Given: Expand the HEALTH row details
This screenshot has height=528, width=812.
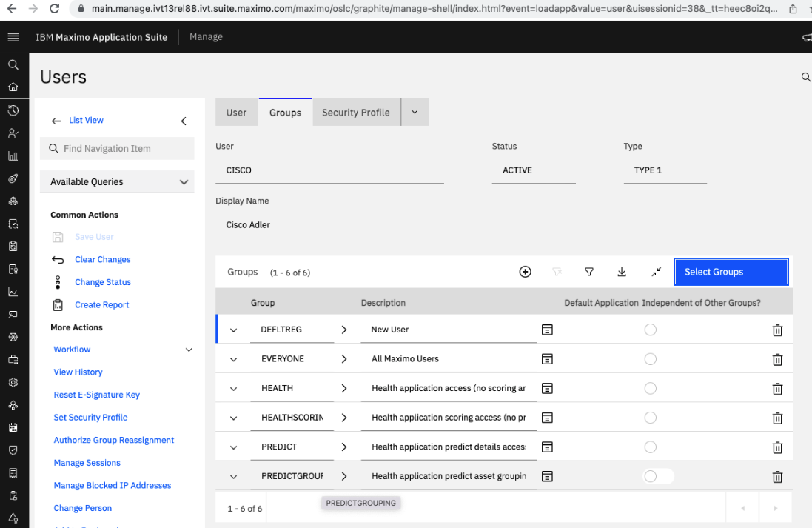Looking at the screenshot, I should pyautogui.click(x=234, y=389).
